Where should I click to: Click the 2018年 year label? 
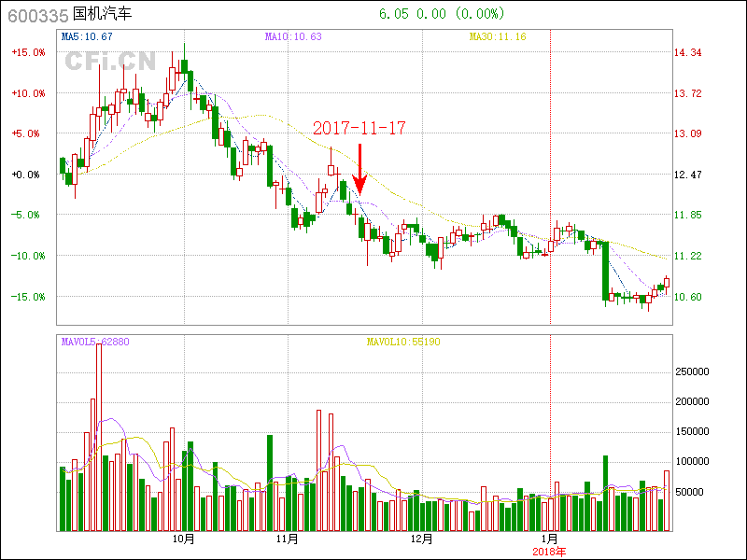point(550,551)
